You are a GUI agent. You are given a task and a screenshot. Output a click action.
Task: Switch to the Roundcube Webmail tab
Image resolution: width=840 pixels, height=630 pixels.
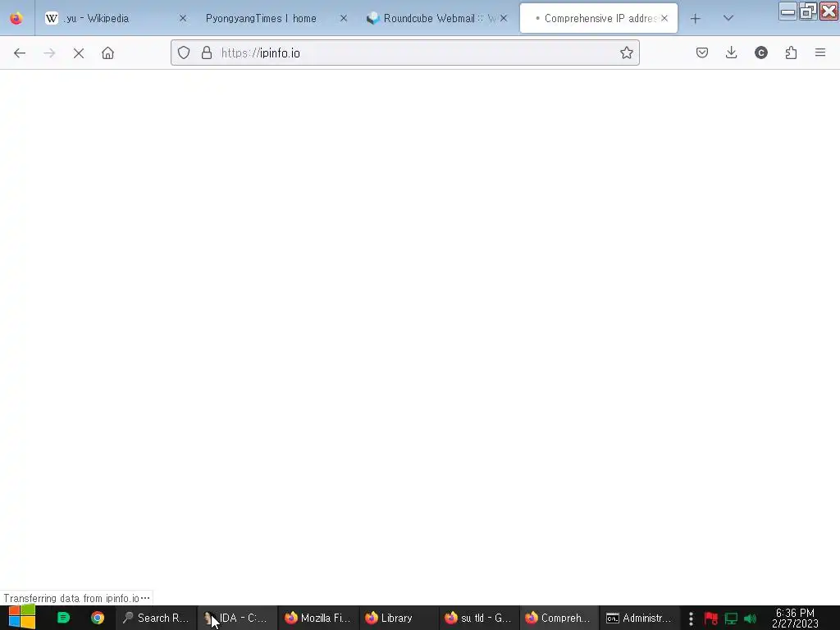click(436, 18)
